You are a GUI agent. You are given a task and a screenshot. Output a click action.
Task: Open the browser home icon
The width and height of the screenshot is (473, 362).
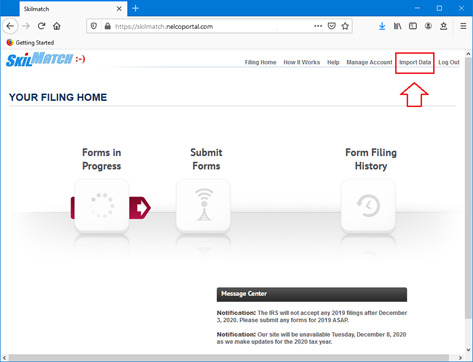pyautogui.click(x=57, y=26)
